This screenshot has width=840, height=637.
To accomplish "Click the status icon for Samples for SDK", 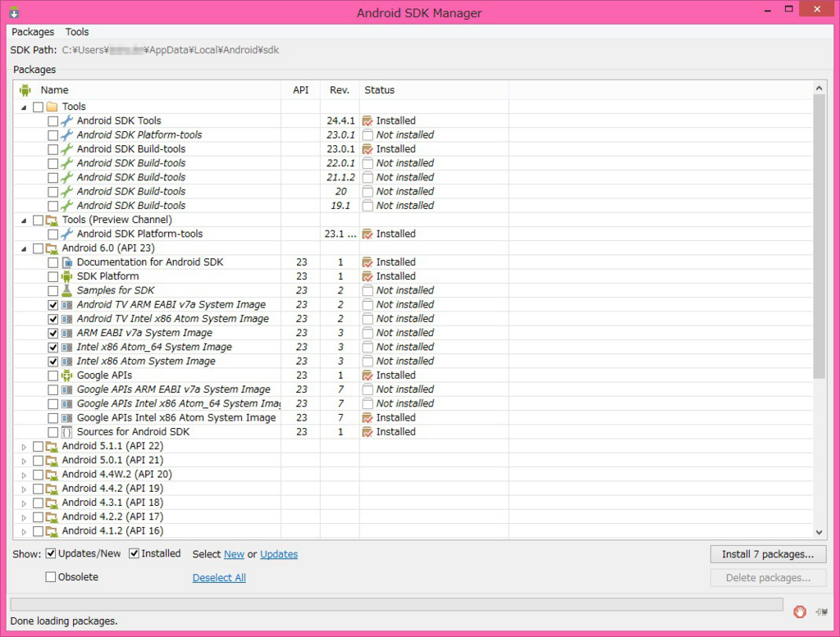I will click(x=367, y=291).
